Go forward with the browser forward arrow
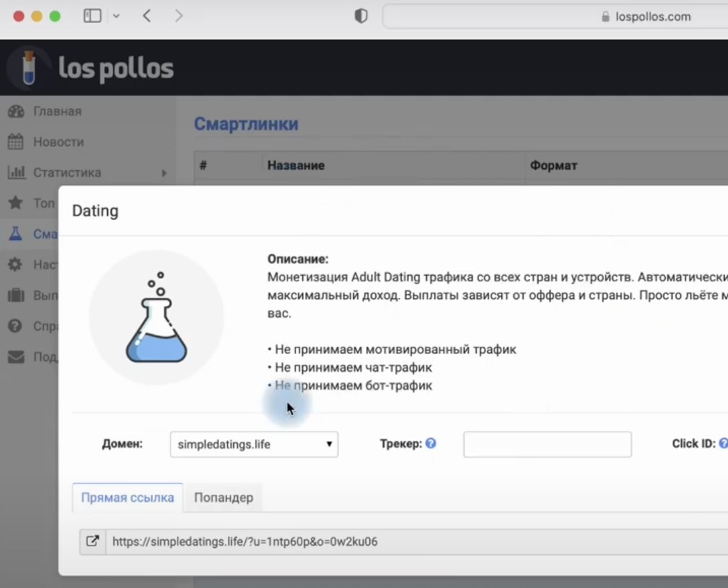The height and width of the screenshot is (588, 728). tap(179, 16)
